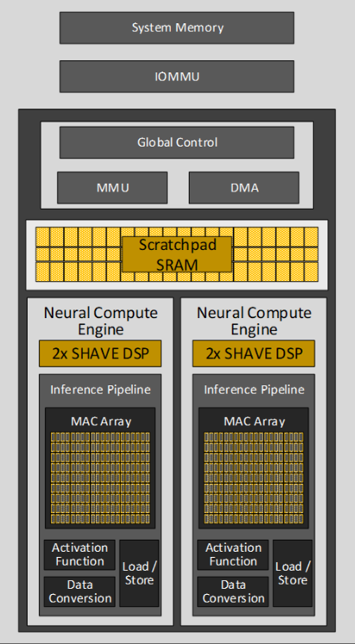Click the left Neural Compute Engine title
This screenshot has height=644, width=355.
click(x=101, y=321)
